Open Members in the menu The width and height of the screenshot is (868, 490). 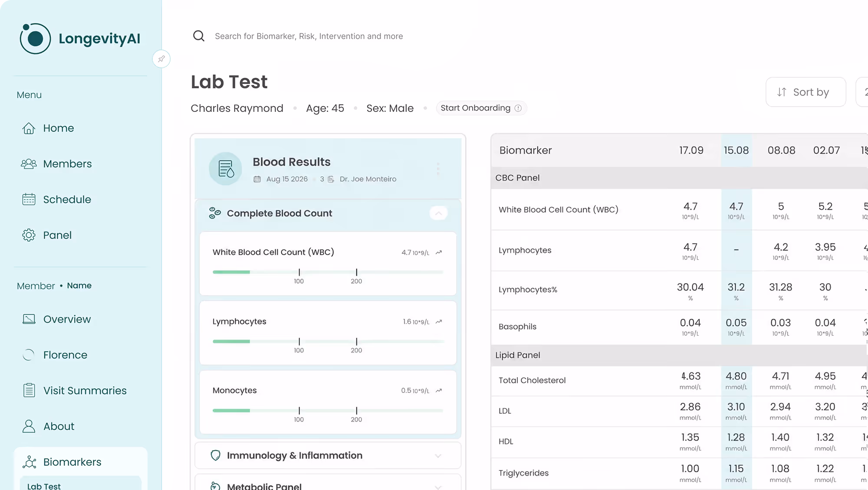tap(67, 164)
